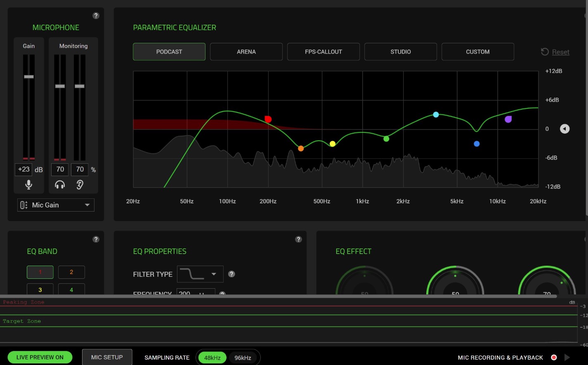Click the first EQ Effect knob
Viewport: 588px width, 365px height.
(x=364, y=281)
